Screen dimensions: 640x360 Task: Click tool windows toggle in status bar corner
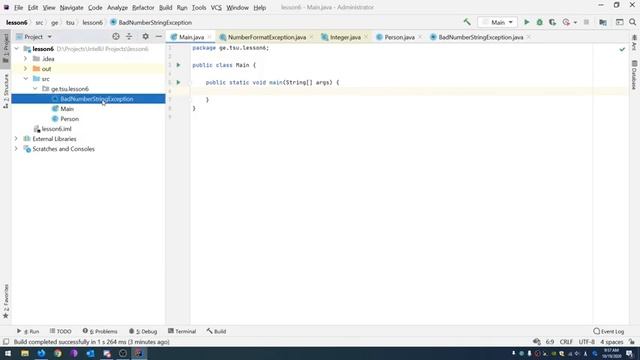[6, 342]
